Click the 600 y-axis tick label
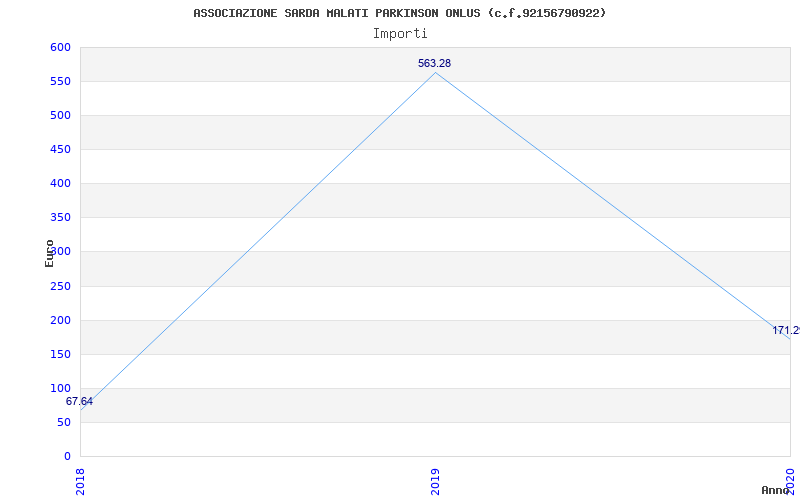Image resolution: width=800 pixels, height=500 pixels. (x=60, y=47)
